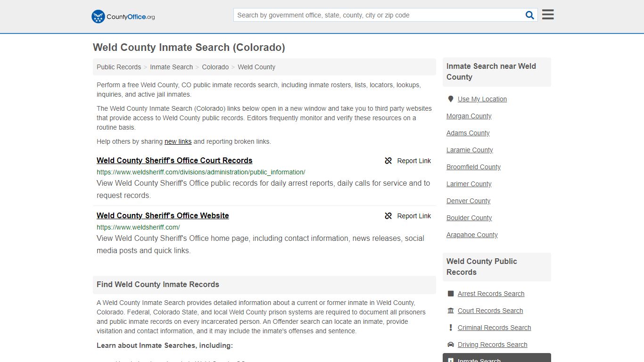Screen dimensions: 644x362
Task: Open Driving Records Search link
Action: coord(492,345)
